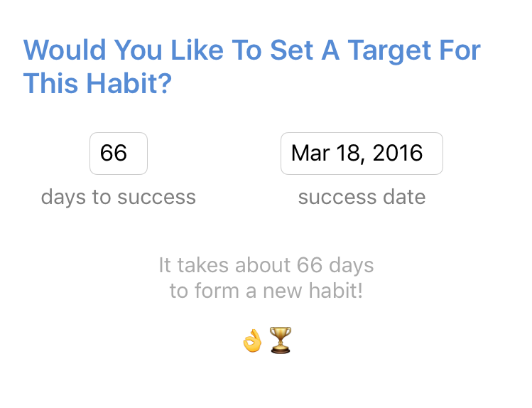Click the number 66 in hint text

click(x=310, y=265)
